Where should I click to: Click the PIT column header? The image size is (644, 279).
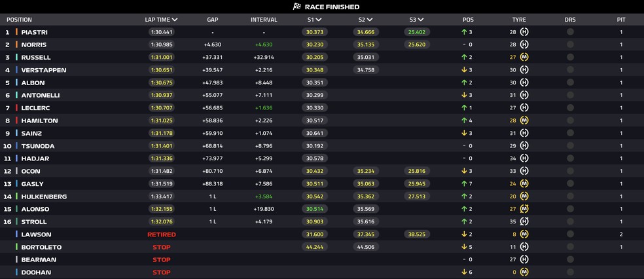pyautogui.click(x=621, y=20)
